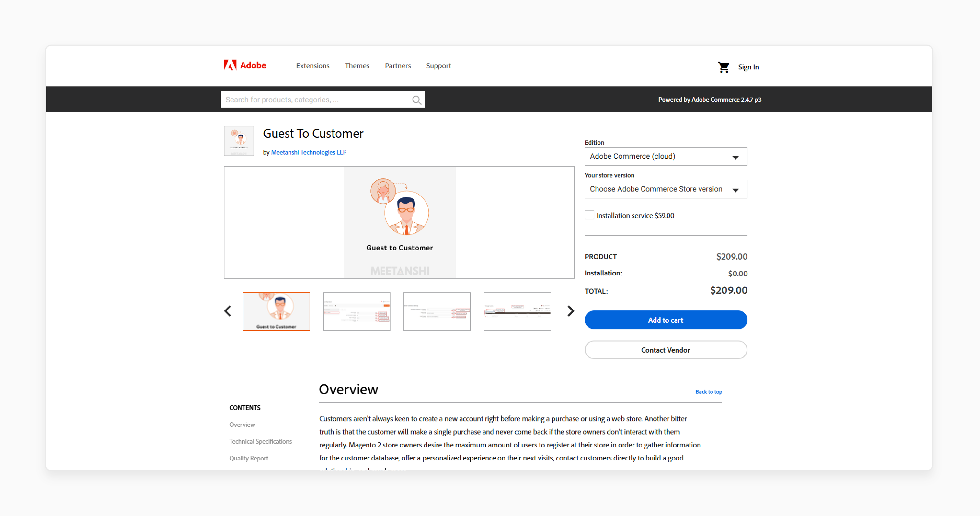Image resolution: width=980 pixels, height=516 pixels.
Task: Jump to Quality Report in Contents
Action: (x=248, y=458)
